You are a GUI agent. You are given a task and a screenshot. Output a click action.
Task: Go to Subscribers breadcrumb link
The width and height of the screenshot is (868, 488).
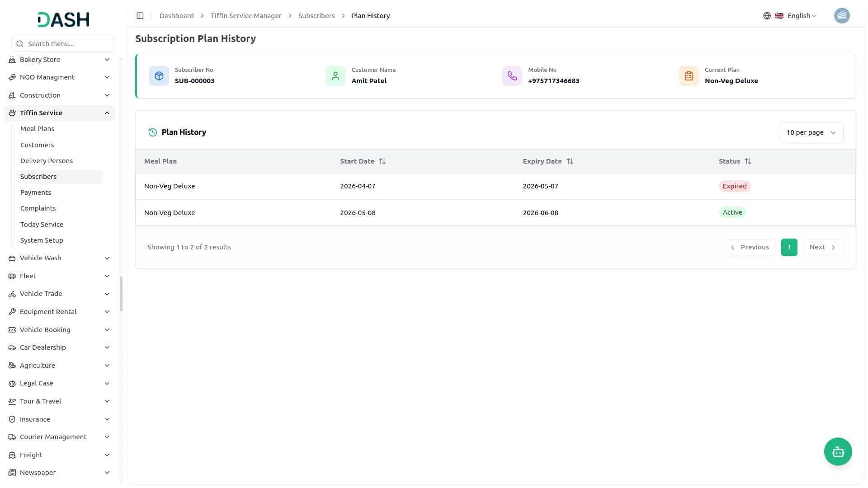(316, 16)
